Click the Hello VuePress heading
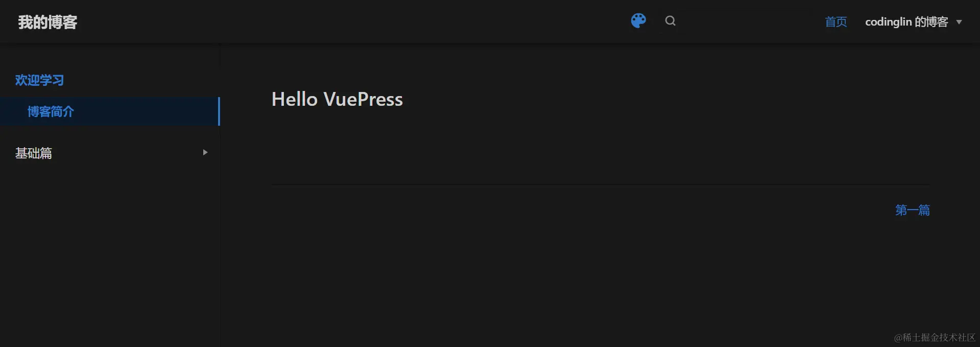This screenshot has width=980, height=347. pos(337,99)
